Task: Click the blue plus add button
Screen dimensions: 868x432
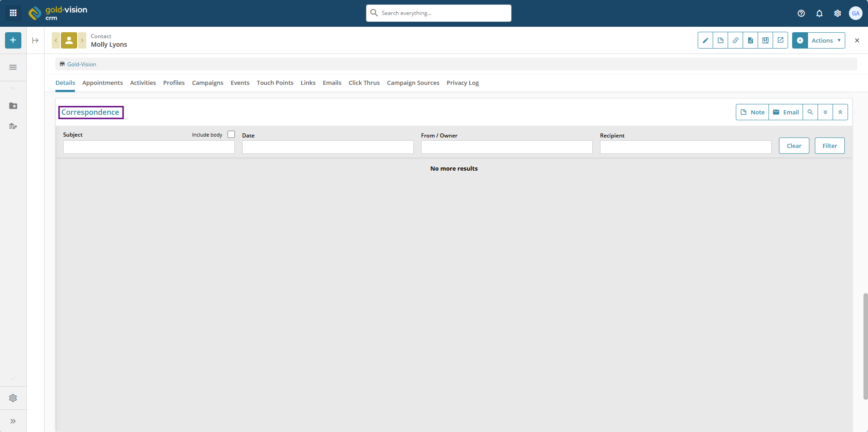Action: click(13, 40)
